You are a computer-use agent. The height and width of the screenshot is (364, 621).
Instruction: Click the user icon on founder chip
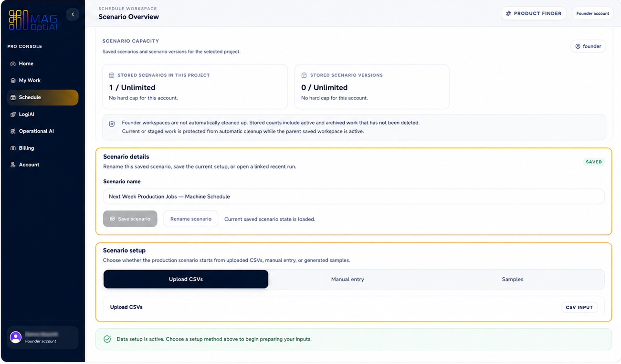point(578,46)
